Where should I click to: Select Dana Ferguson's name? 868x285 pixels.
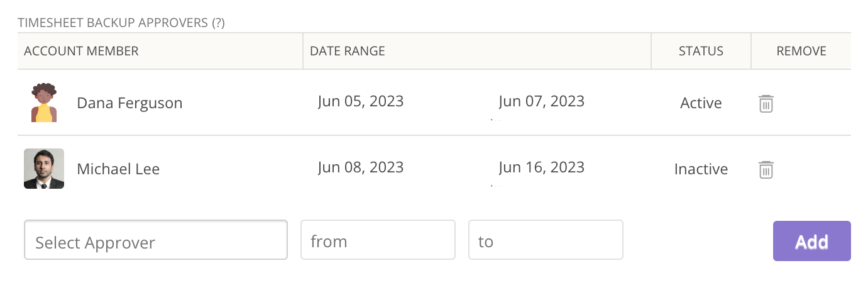click(x=129, y=103)
